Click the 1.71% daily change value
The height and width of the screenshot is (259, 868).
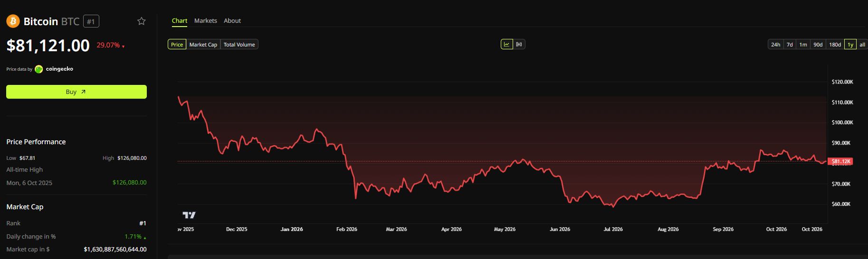135,236
